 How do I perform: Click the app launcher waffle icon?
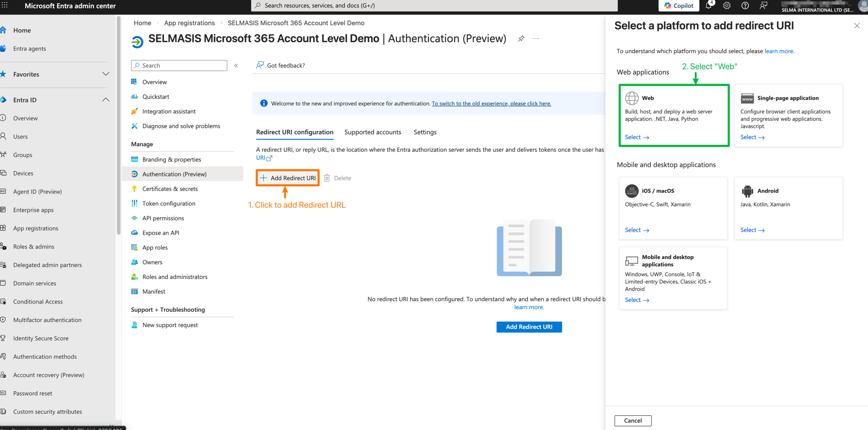(5, 5)
